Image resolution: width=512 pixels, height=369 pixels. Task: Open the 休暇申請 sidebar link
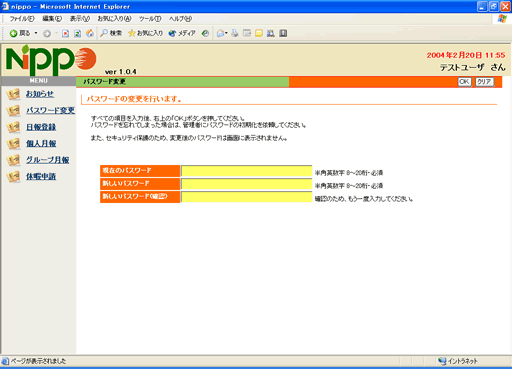coord(41,176)
